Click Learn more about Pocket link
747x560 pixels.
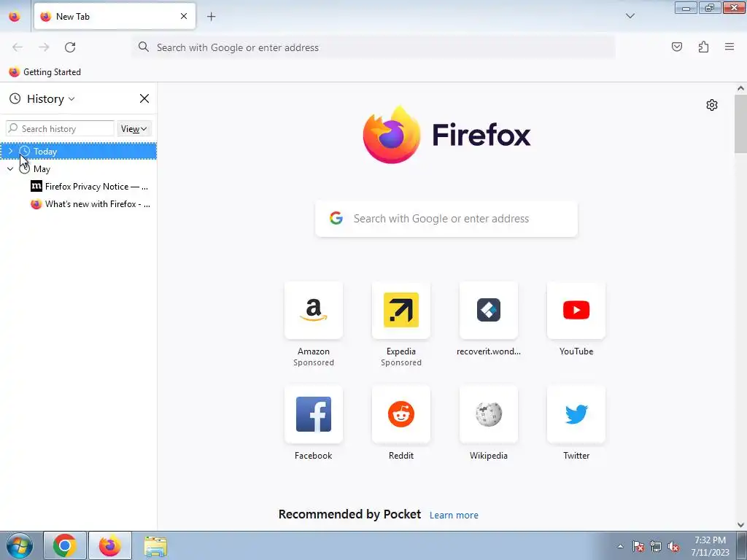pos(454,516)
